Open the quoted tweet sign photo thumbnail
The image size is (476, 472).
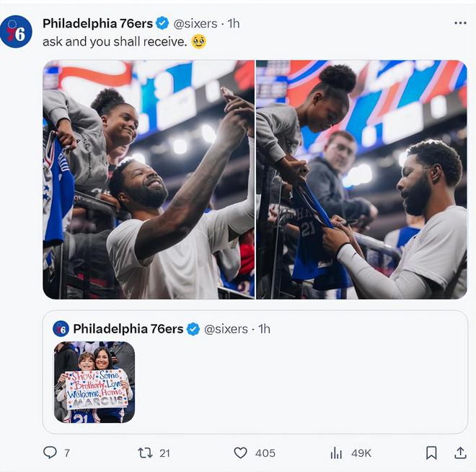click(x=94, y=383)
